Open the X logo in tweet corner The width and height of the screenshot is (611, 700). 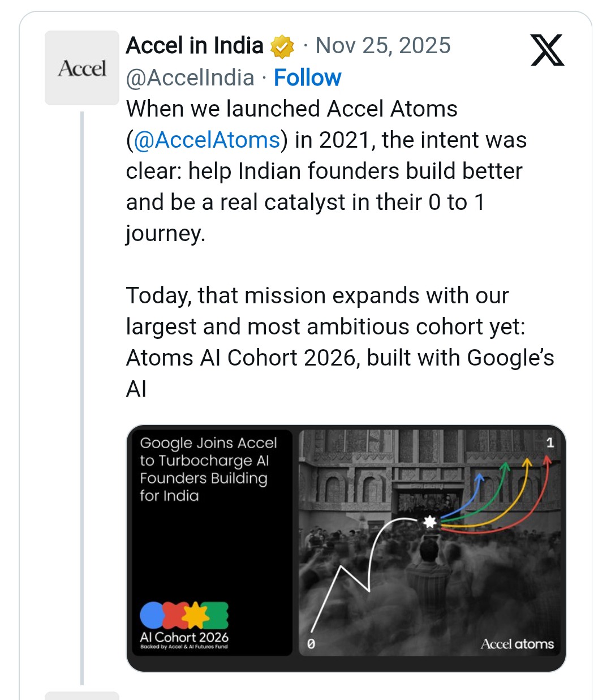click(547, 50)
